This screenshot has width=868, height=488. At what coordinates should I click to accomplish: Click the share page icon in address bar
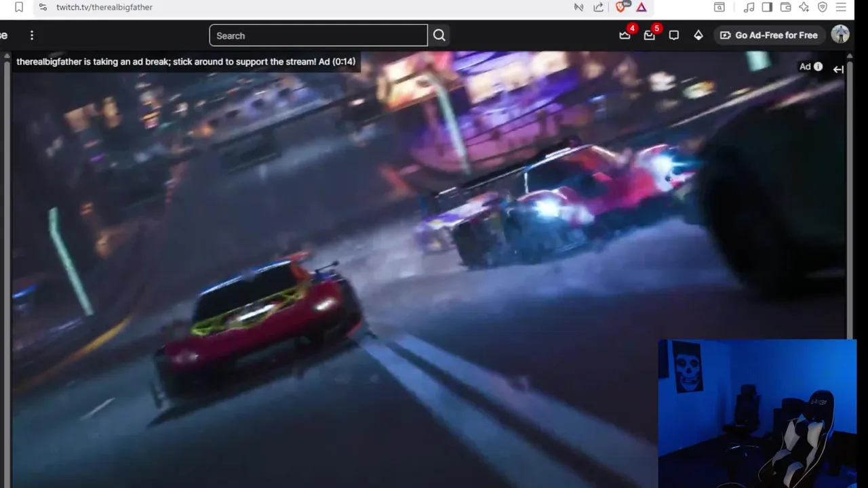[x=598, y=7]
